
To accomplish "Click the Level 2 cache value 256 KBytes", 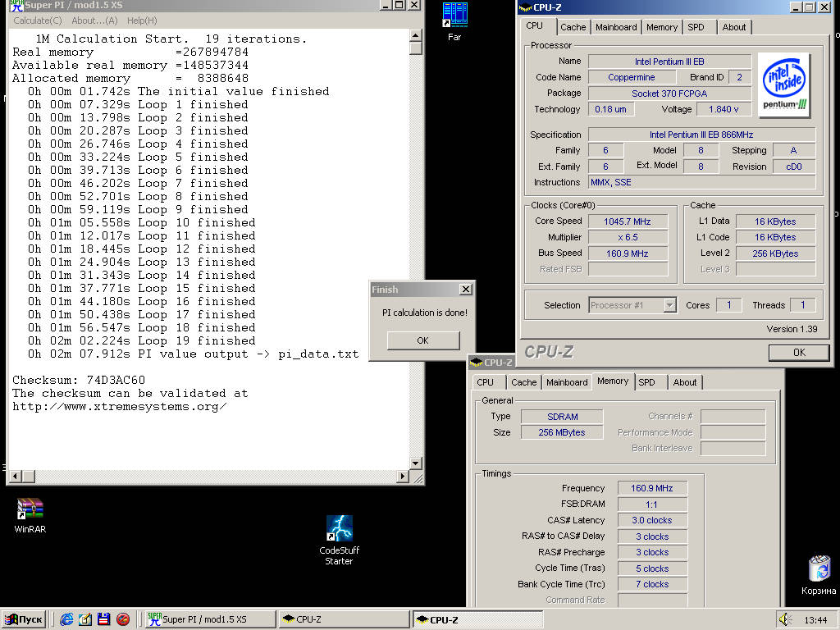I will point(775,253).
